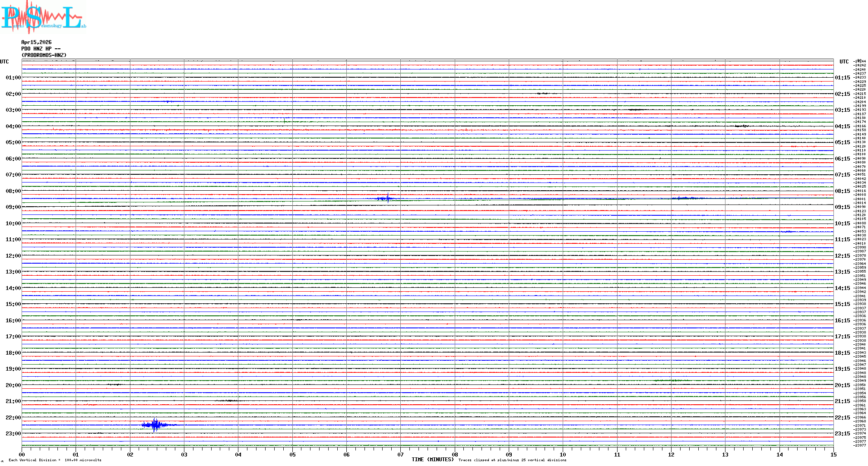This screenshot has width=868, height=466.
Task: Click the Apr15,2026 date label
Action: pyautogui.click(x=36, y=42)
